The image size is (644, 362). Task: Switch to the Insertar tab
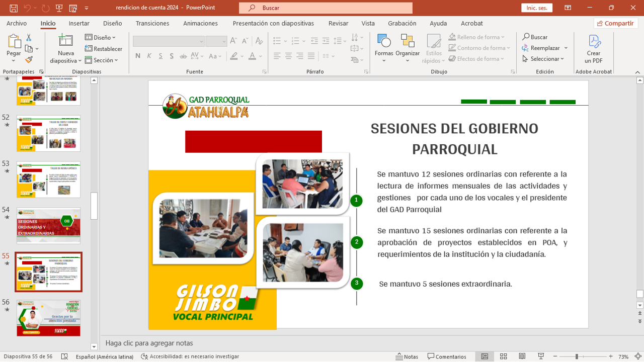[79, 23]
